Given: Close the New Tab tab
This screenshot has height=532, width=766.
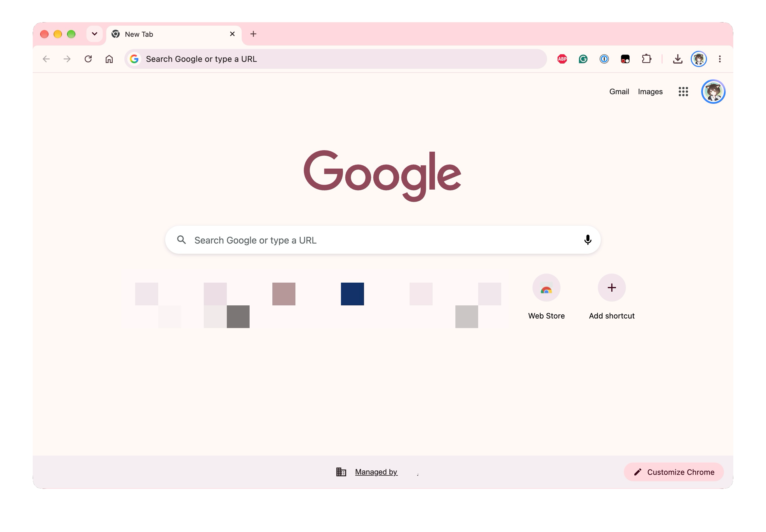Looking at the screenshot, I should click(232, 34).
